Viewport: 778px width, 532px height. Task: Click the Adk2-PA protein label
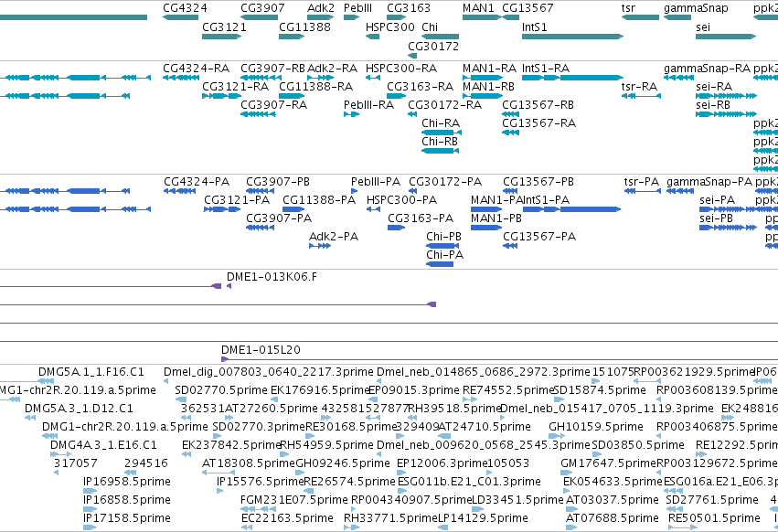334,236
